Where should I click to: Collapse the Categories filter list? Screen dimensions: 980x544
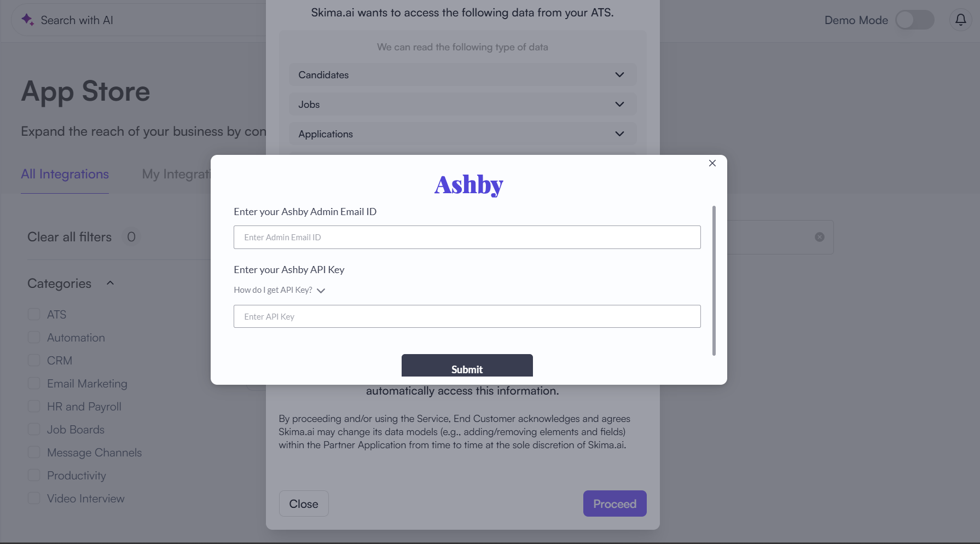[110, 283]
